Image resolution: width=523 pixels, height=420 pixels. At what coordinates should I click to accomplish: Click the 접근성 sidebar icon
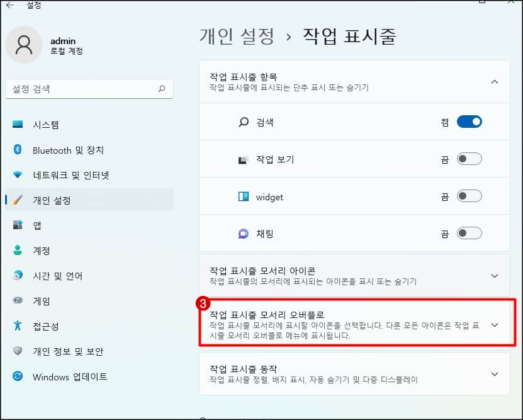pos(44,326)
